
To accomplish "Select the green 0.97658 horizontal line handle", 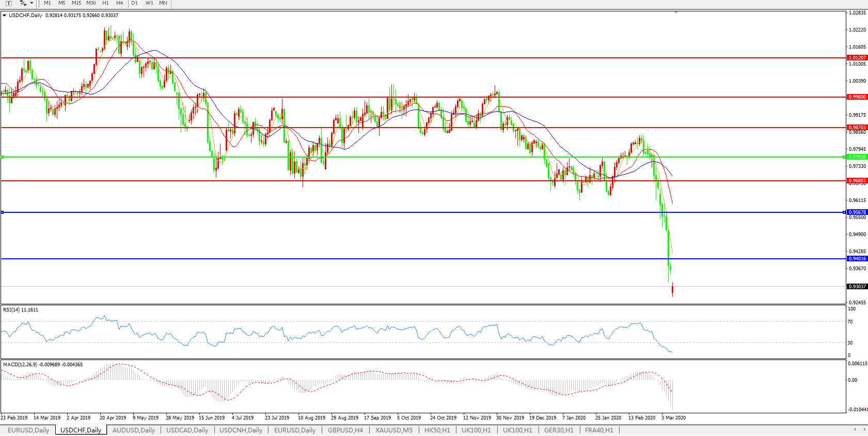I will (3, 157).
